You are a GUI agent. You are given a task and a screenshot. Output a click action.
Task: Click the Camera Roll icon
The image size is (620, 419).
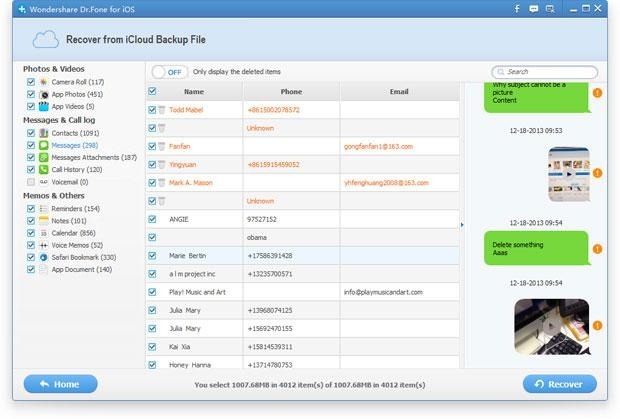pos(43,82)
